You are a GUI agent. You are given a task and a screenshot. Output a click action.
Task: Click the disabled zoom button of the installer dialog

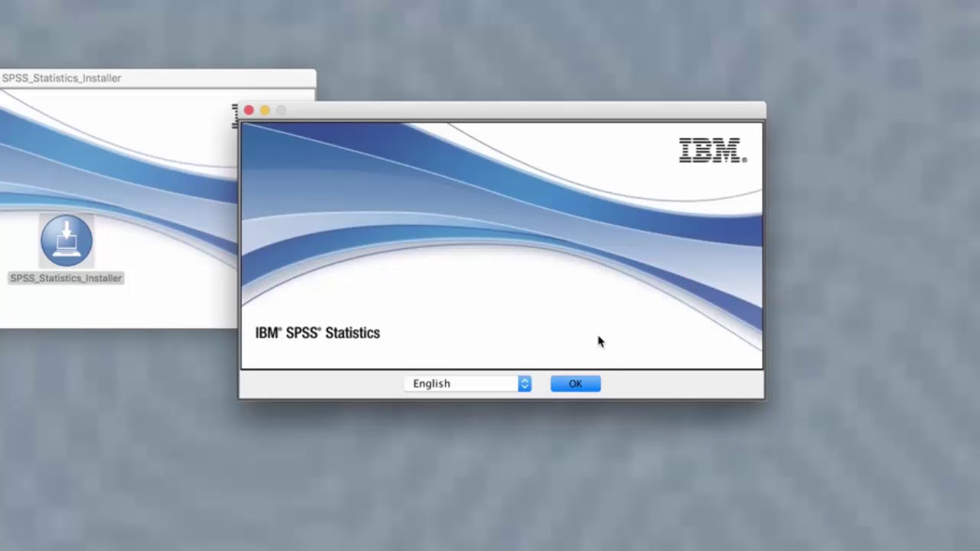click(281, 110)
